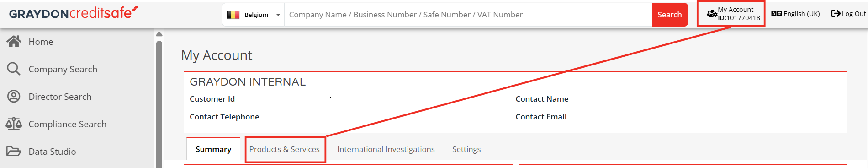The height and width of the screenshot is (168, 868).
Task: Click the sidebar scroll up arrow
Action: [159, 34]
